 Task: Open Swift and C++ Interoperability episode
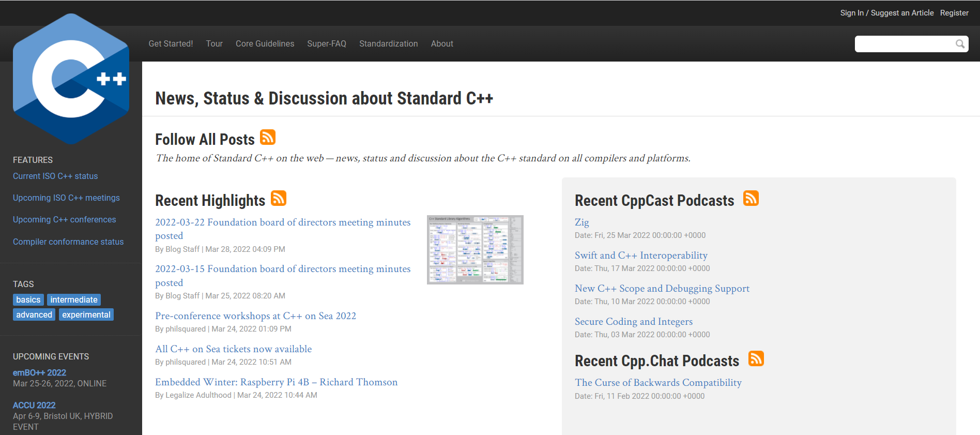click(x=641, y=256)
